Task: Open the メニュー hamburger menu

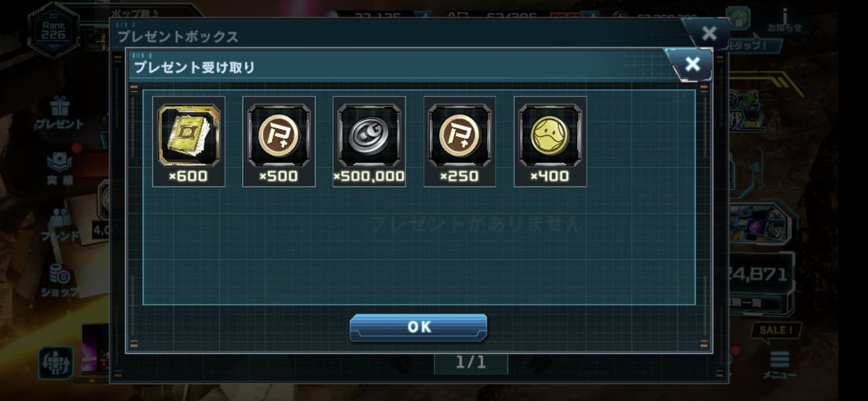Action: [779, 366]
